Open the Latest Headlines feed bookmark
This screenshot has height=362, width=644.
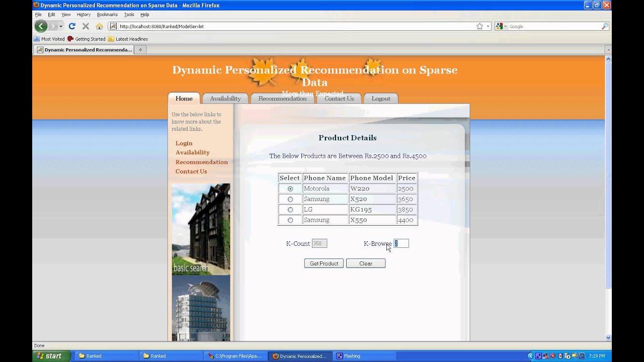coord(128,39)
